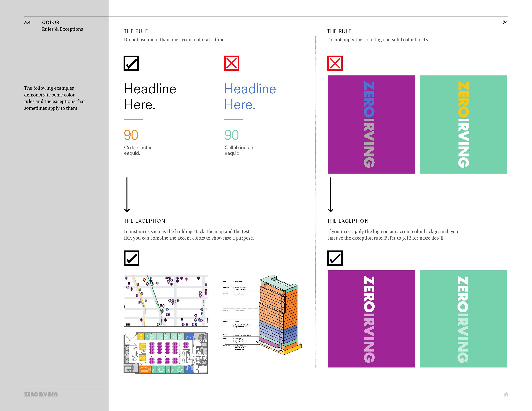Click the top teal block with yellow logo
Viewport: 532px width, 411px height.
pyautogui.click(x=463, y=125)
